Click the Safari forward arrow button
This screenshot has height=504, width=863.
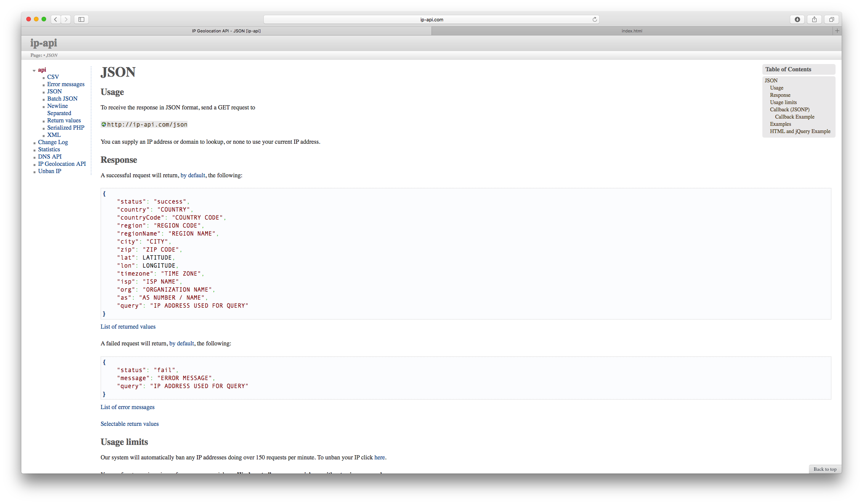click(x=66, y=19)
